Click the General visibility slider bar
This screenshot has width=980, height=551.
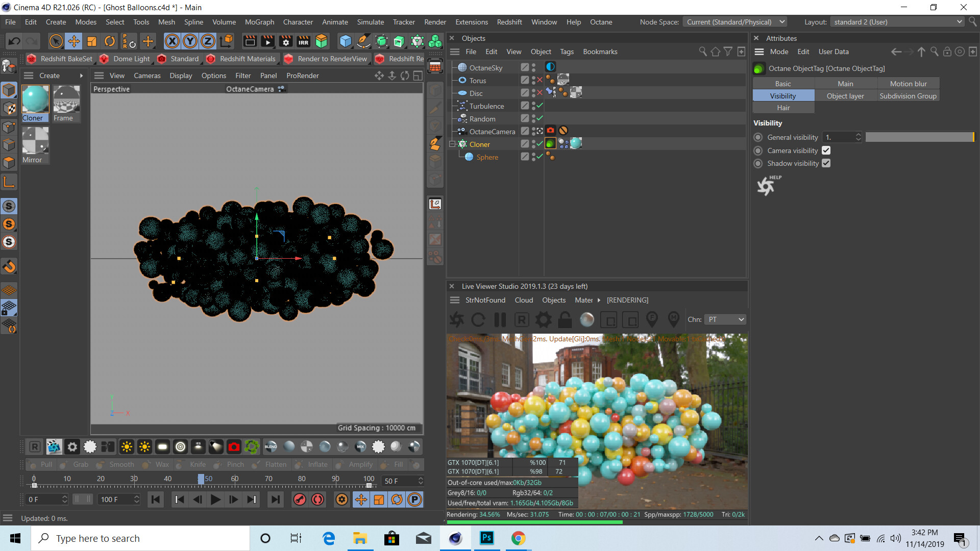tap(920, 137)
